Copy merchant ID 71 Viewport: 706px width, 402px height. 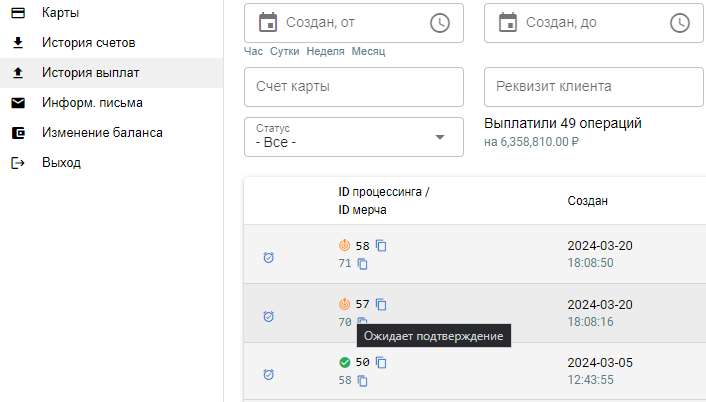click(363, 264)
